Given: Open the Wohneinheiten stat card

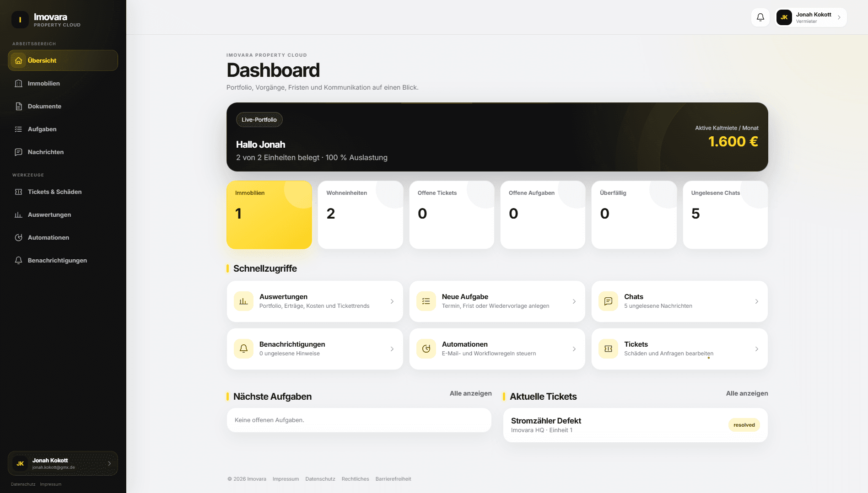Looking at the screenshot, I should 361,215.
